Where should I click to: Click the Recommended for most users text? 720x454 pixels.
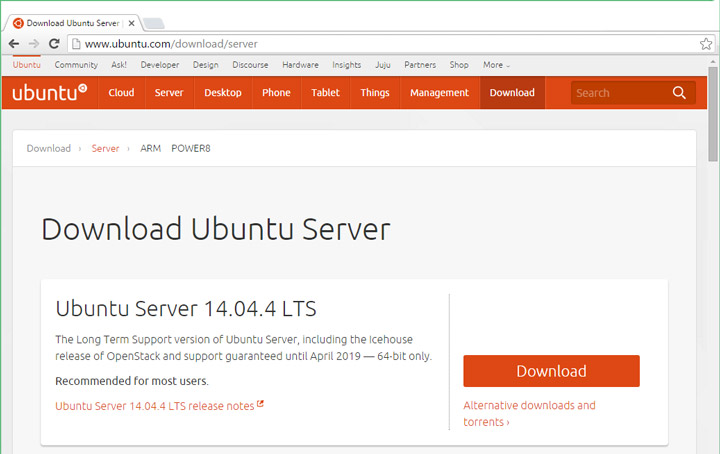132,381
